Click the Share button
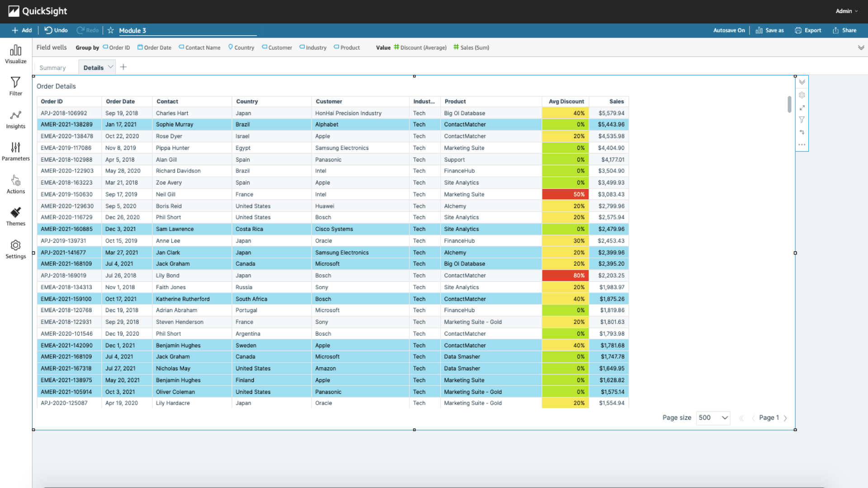The height and width of the screenshot is (488, 868). 844,30
